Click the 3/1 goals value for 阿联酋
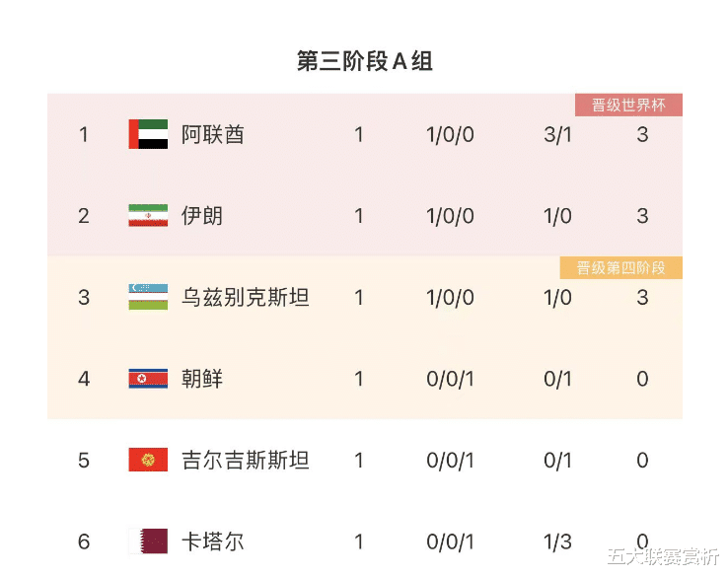This screenshot has height=577, width=728. [557, 134]
